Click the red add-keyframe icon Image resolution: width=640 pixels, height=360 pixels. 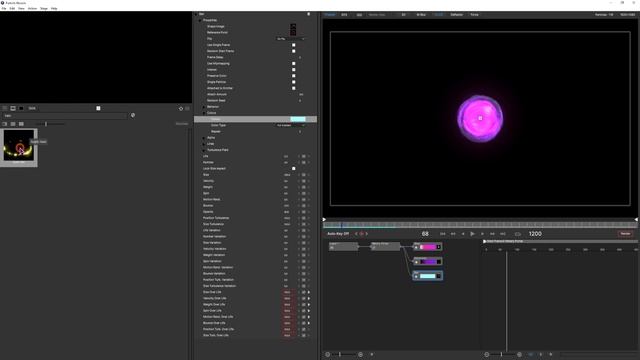pyautogui.click(x=361, y=234)
